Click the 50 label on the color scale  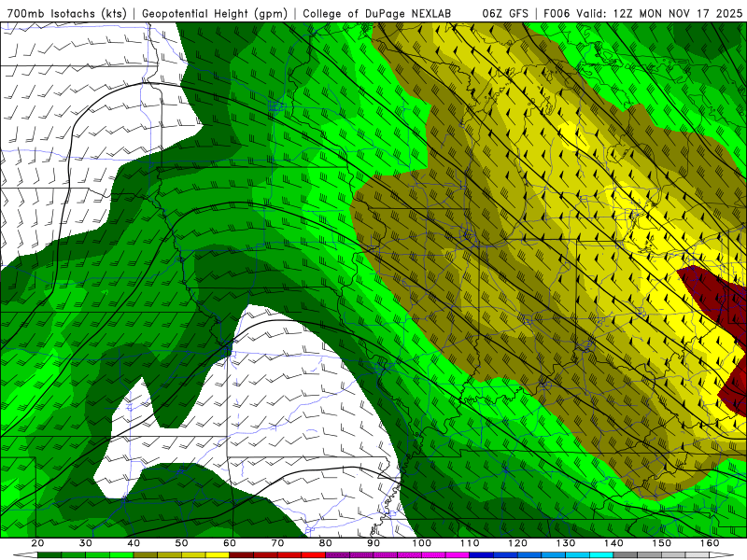[x=181, y=543]
